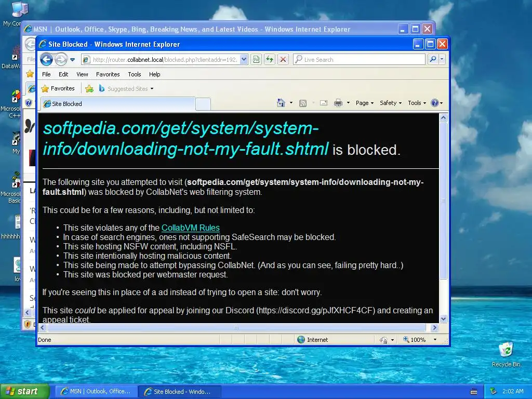Click Site Blocked taskbar button
This screenshot has width=532, height=399.
180,392
